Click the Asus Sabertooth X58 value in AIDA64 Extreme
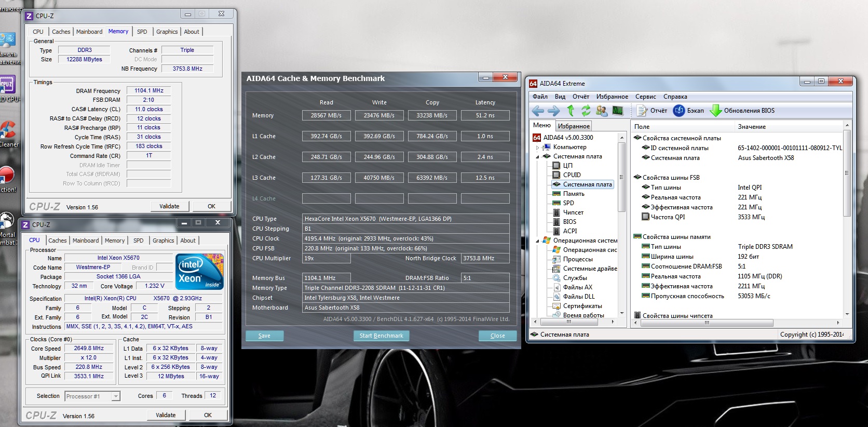This screenshot has height=427, width=868. pyautogui.click(x=766, y=158)
